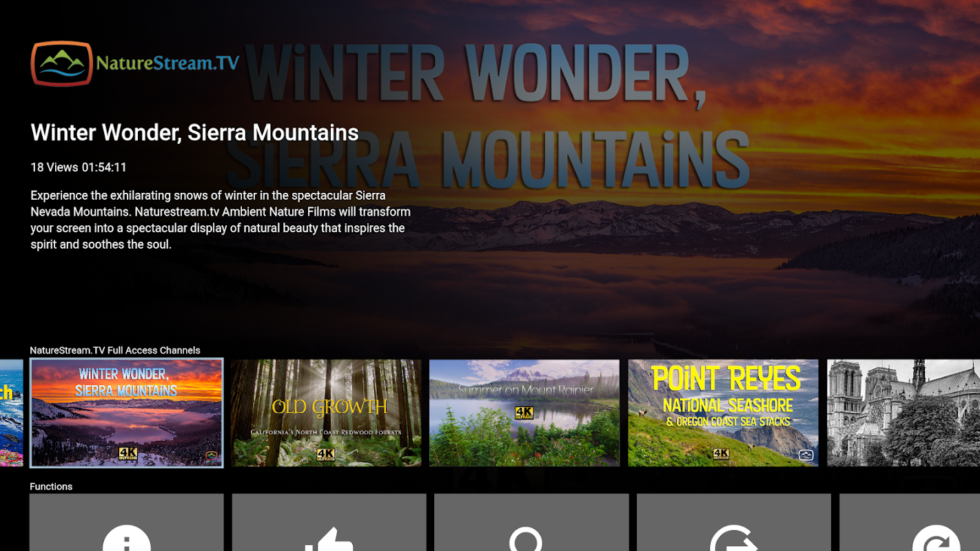Click the cast icon on Point Reyes thumbnail
Viewport: 980px width, 551px height.
click(806, 455)
